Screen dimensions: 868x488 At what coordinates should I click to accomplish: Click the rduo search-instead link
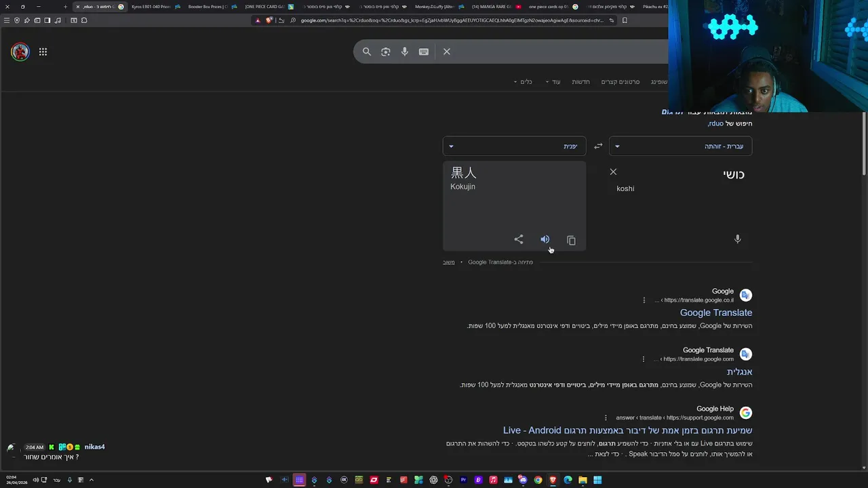pos(715,124)
